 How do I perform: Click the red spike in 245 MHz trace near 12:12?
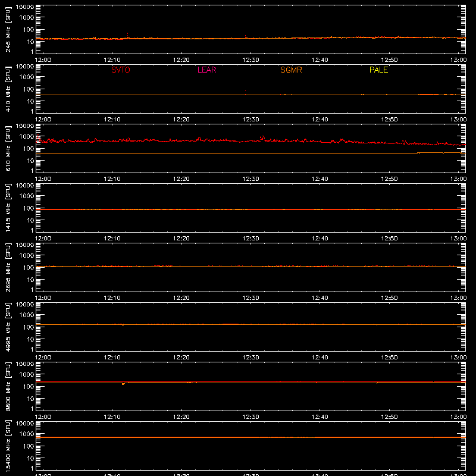coord(127,35)
